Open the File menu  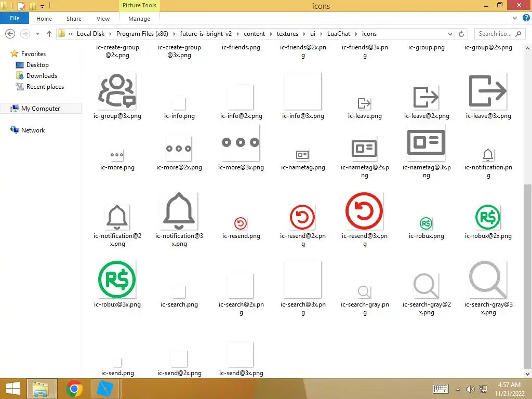(x=14, y=18)
